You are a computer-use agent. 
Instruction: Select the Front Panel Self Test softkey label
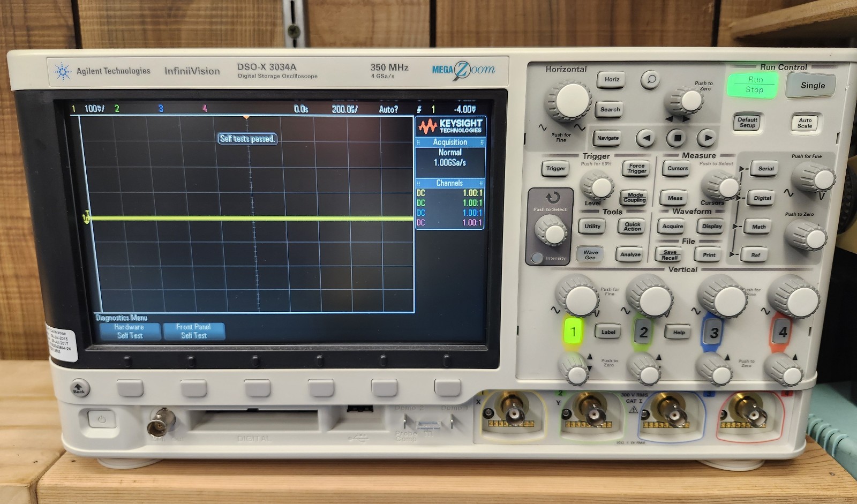point(193,331)
